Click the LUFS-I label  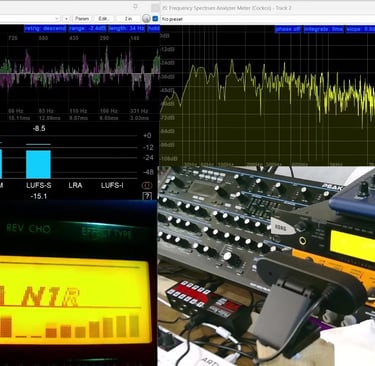(x=112, y=185)
